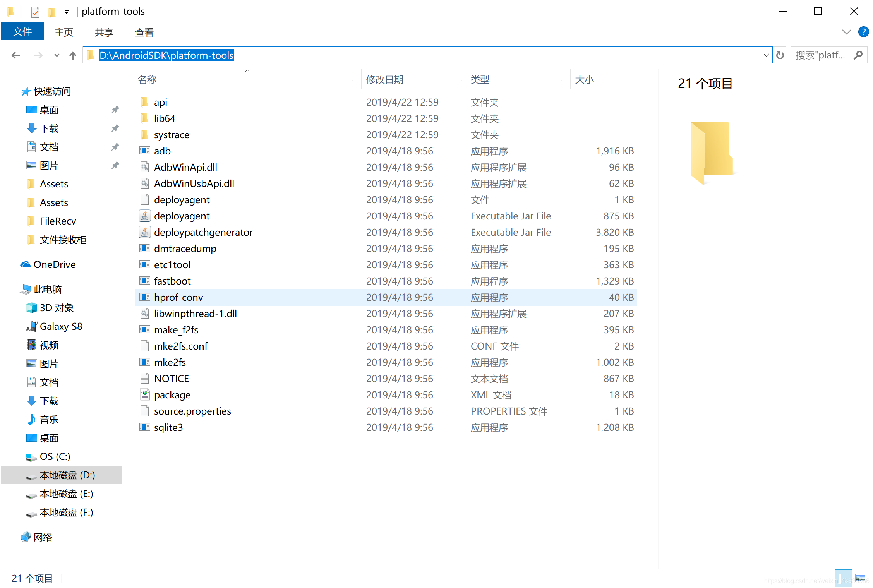Open the Quick Access Toolbar customize dropdown
873x588 pixels.
pyautogui.click(x=67, y=12)
